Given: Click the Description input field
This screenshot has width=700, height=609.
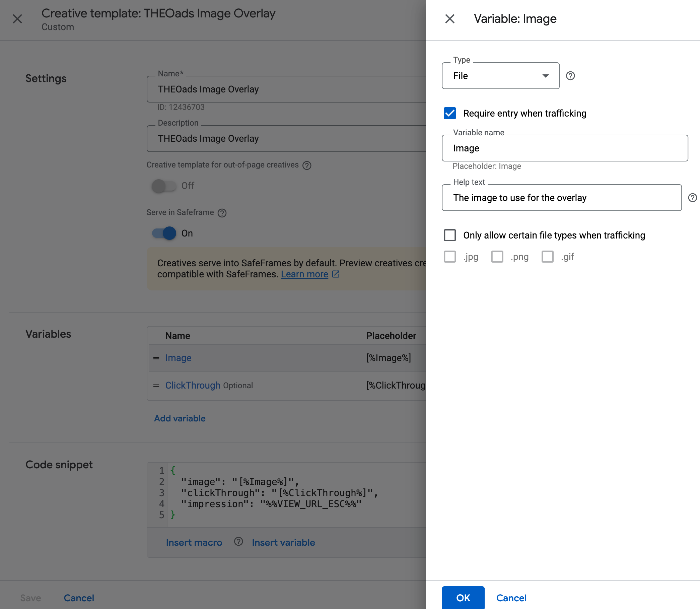Looking at the screenshot, I should [286, 139].
